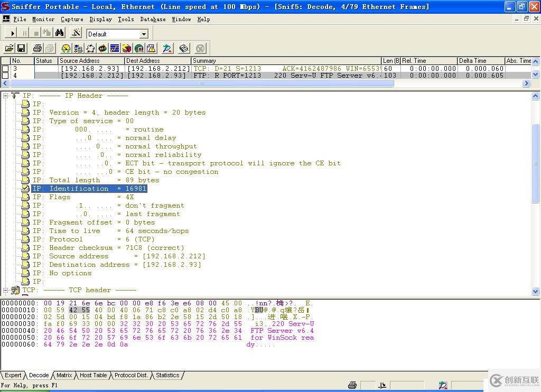Open the File menu
The height and width of the screenshot is (392, 541).
coord(20,20)
